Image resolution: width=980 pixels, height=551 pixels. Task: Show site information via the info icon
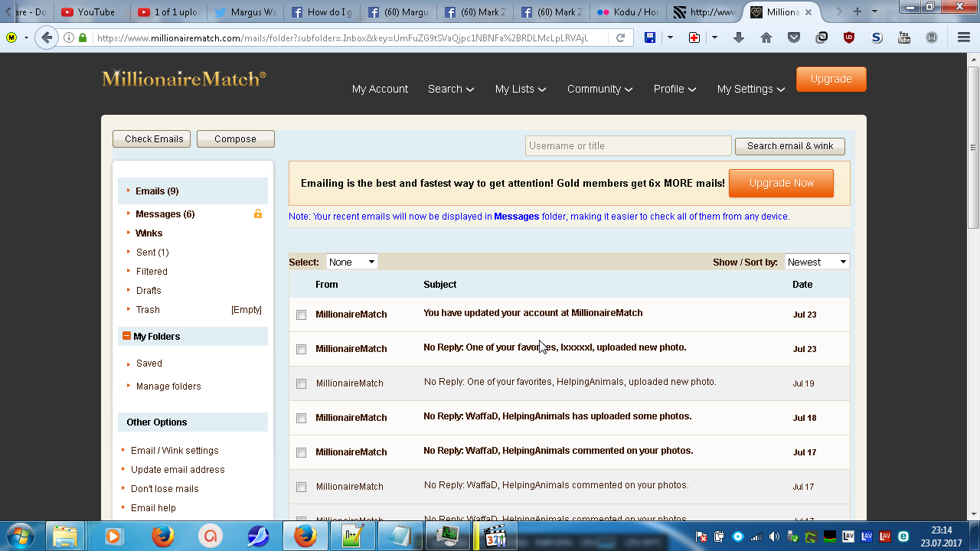[x=69, y=37]
